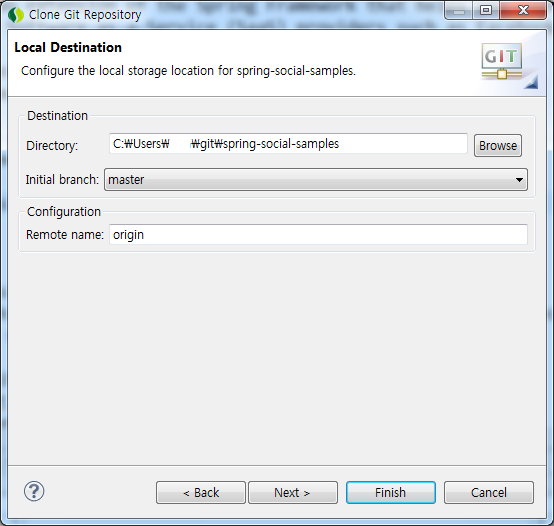The width and height of the screenshot is (554, 526).
Task: Open the help question mark icon
Action: (34, 491)
